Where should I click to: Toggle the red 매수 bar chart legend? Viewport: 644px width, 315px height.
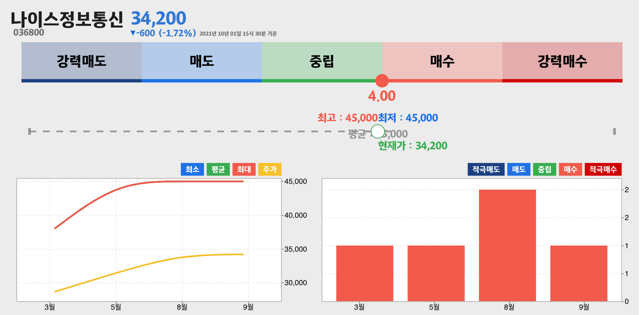pyautogui.click(x=570, y=169)
